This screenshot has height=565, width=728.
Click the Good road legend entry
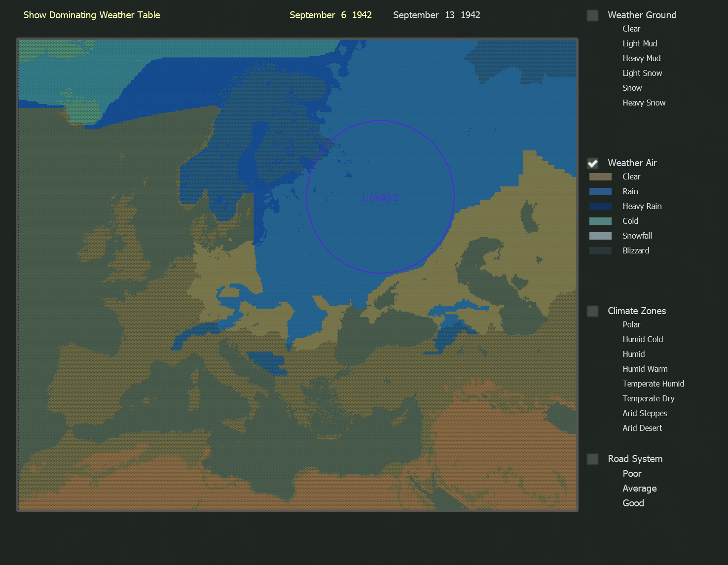point(633,503)
